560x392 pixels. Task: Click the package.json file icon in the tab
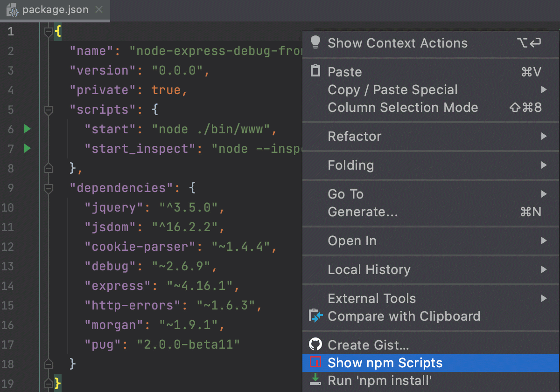tap(12, 9)
